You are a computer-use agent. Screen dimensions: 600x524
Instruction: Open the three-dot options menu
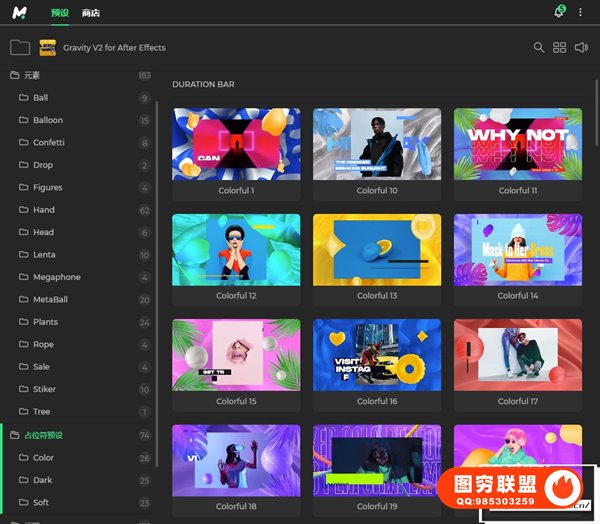click(581, 12)
